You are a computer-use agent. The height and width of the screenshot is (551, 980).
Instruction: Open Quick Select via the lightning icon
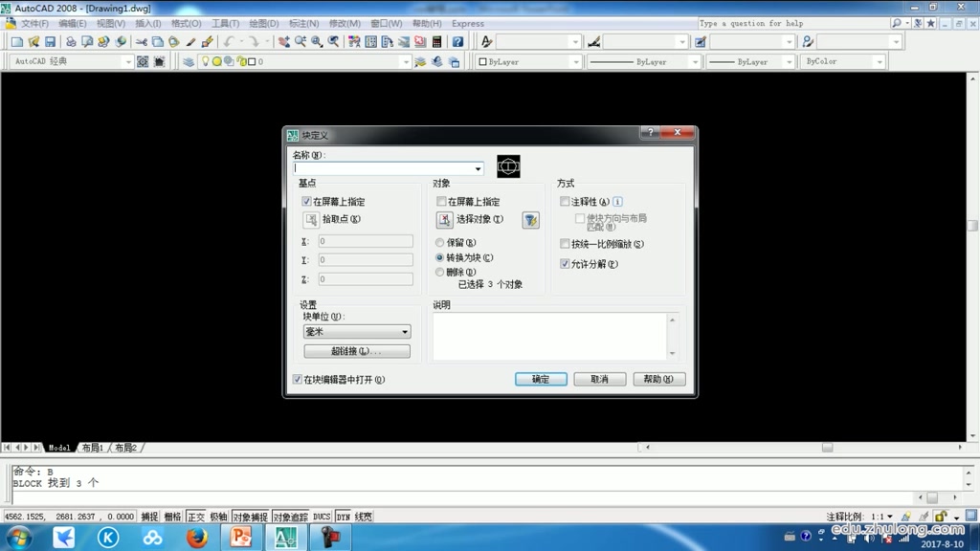tap(530, 220)
